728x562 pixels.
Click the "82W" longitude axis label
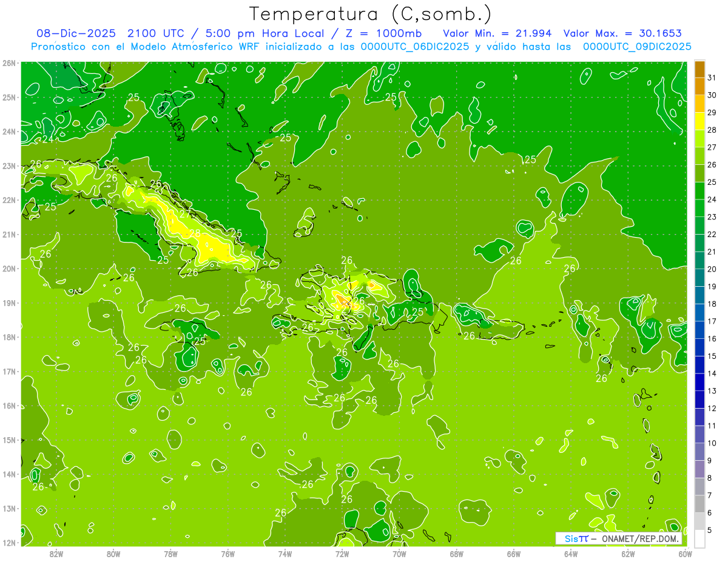click(56, 554)
